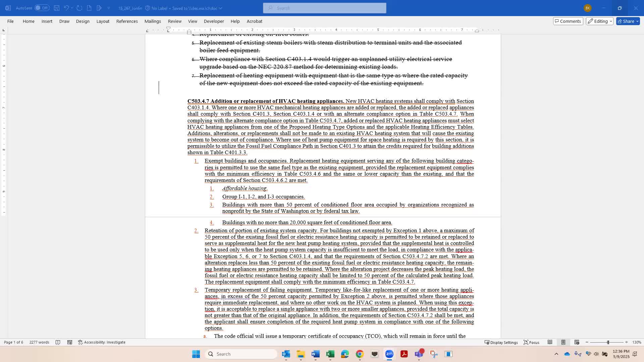
Task: Click the first line indent marker on ruler
Action: (x=168, y=28)
